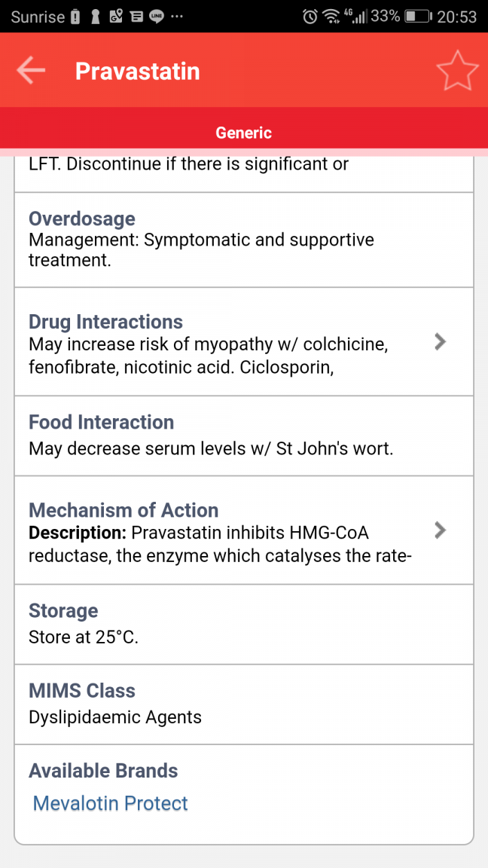This screenshot has width=488, height=868.
Task: Tap the MIMS Class section
Action: [x=244, y=704]
